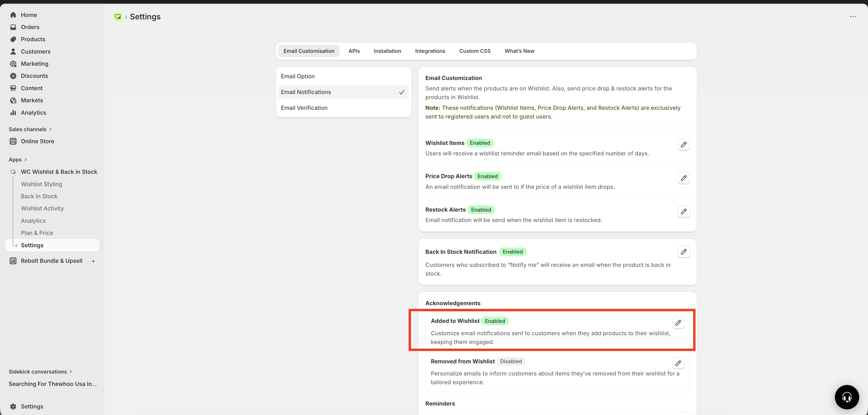Click the Customers person icon
The image size is (868, 415).
[13, 51]
